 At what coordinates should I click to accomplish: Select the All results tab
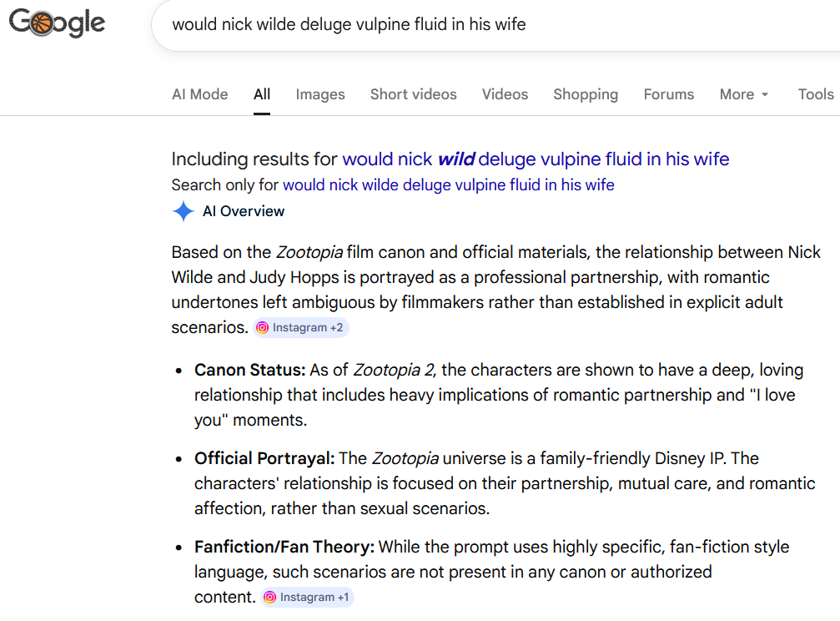coord(261,94)
